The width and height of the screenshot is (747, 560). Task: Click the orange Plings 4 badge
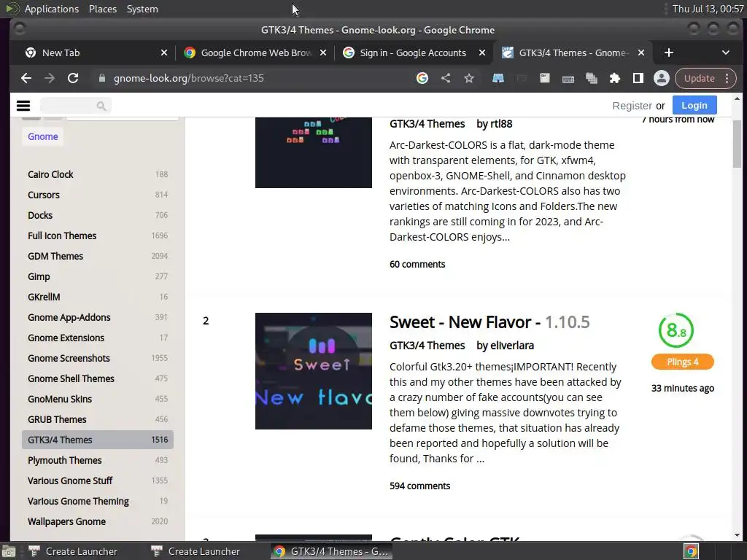point(682,362)
